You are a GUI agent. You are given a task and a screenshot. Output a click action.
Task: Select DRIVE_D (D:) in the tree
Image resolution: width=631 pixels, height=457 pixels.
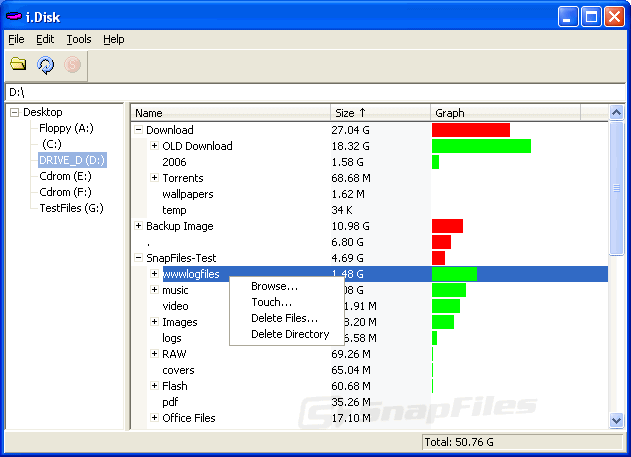(72, 160)
